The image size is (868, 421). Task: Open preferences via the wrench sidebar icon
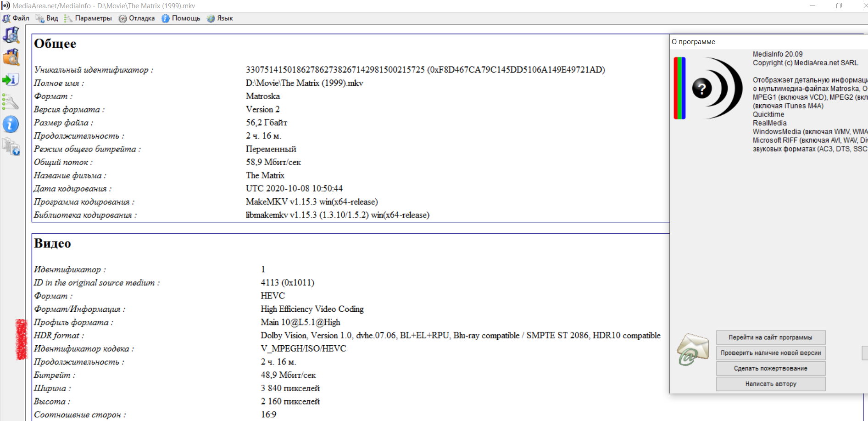tap(11, 102)
